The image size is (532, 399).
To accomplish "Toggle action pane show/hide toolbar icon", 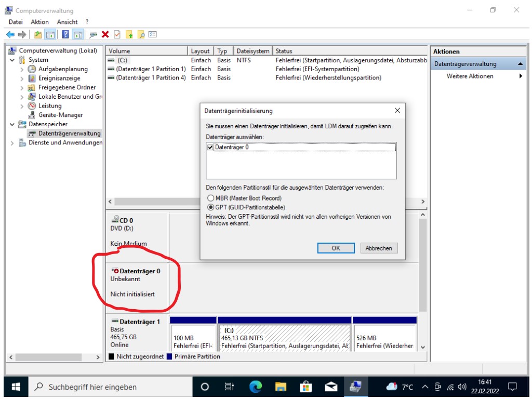I will pos(78,34).
